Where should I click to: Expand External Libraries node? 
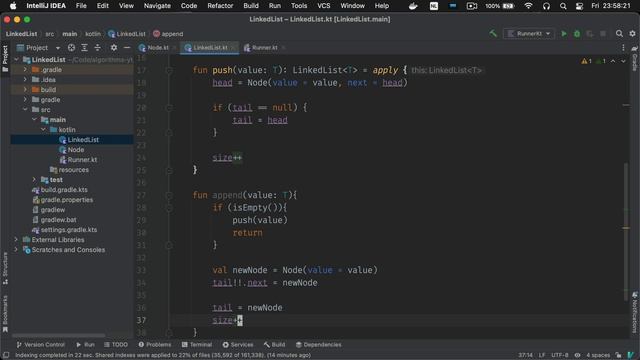[16, 240]
